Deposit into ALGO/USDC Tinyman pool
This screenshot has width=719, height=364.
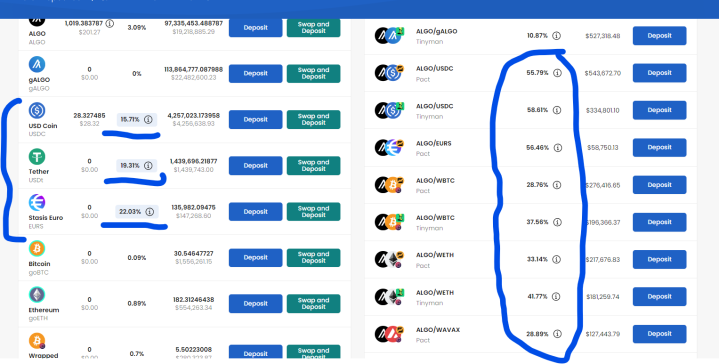[659, 110]
